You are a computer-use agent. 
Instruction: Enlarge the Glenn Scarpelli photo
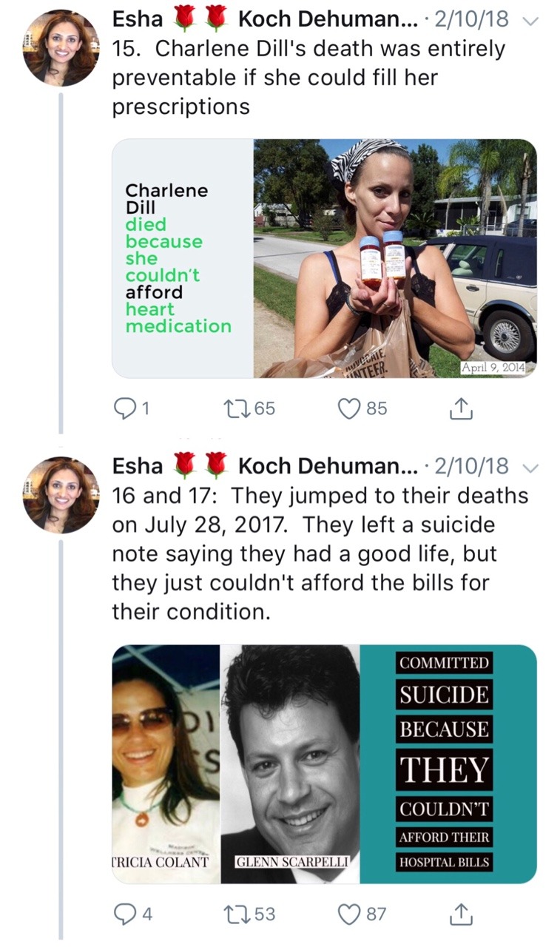291,764
